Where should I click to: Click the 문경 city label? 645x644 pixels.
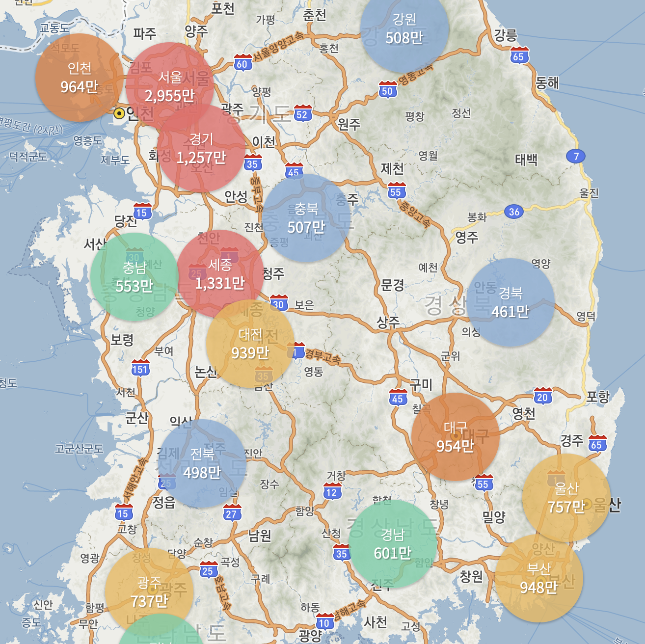[393, 285]
